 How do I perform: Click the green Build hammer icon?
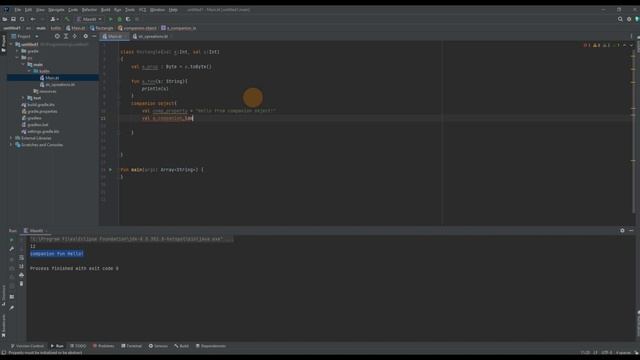[67, 19]
